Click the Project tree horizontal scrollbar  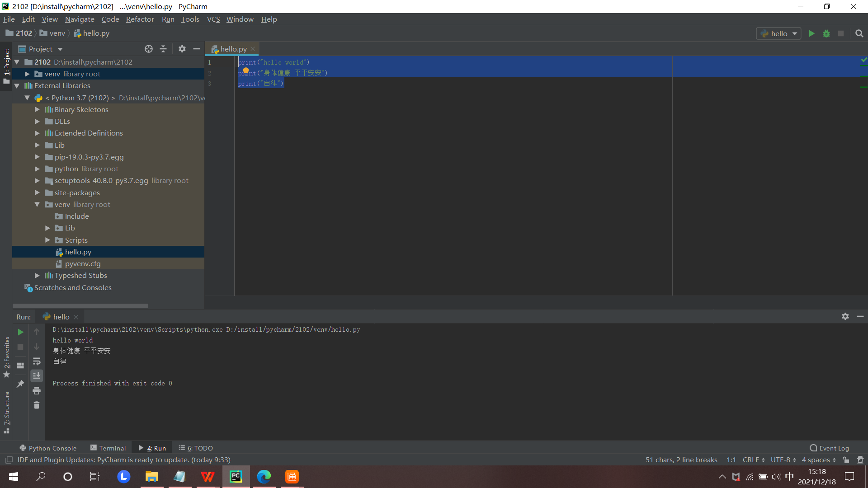tap(80, 306)
